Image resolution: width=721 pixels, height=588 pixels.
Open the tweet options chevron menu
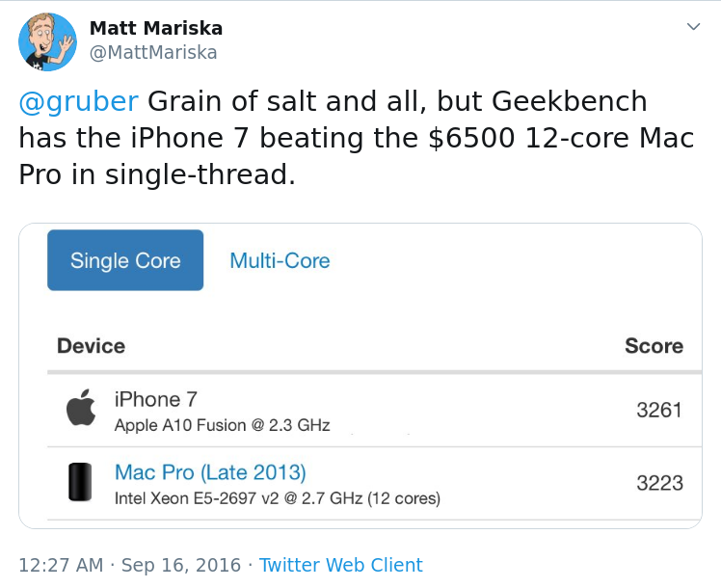693,27
